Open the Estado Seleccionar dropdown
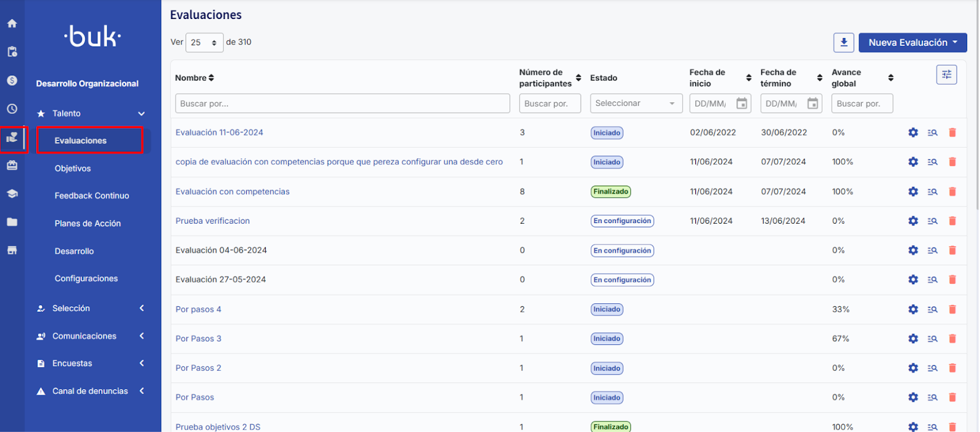The width and height of the screenshot is (980, 432). [x=636, y=104]
